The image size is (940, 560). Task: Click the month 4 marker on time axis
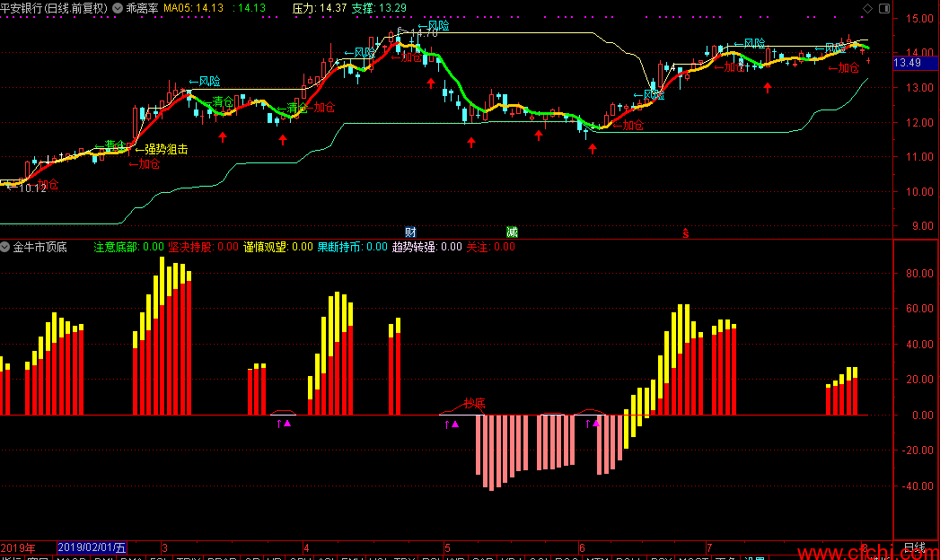pos(306,547)
